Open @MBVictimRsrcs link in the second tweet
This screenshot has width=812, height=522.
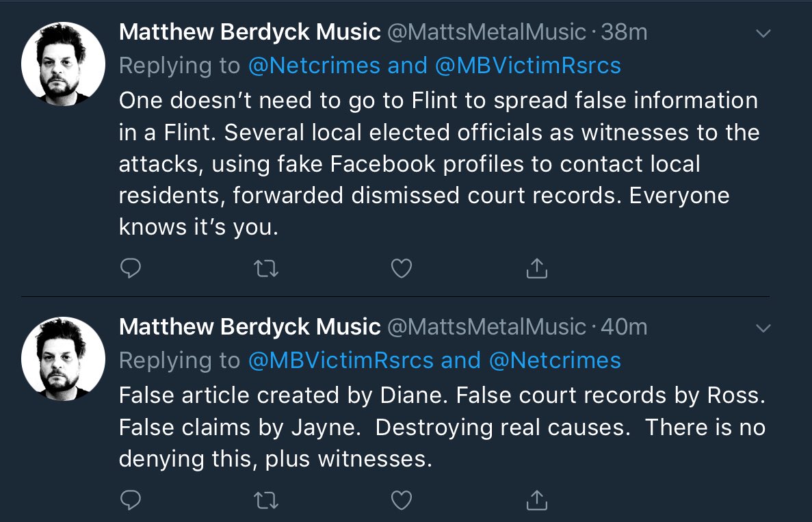(341, 361)
